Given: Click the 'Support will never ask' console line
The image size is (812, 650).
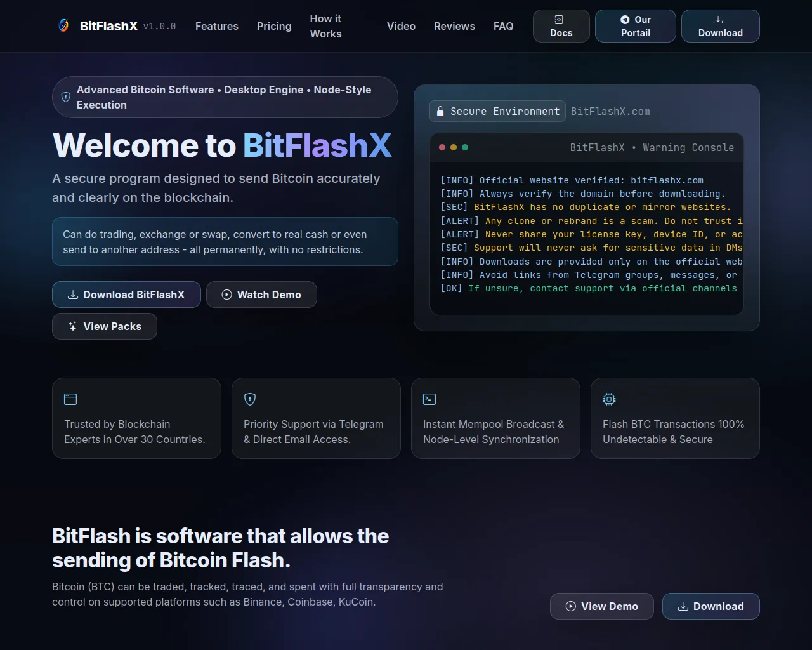Looking at the screenshot, I should 592,248.
